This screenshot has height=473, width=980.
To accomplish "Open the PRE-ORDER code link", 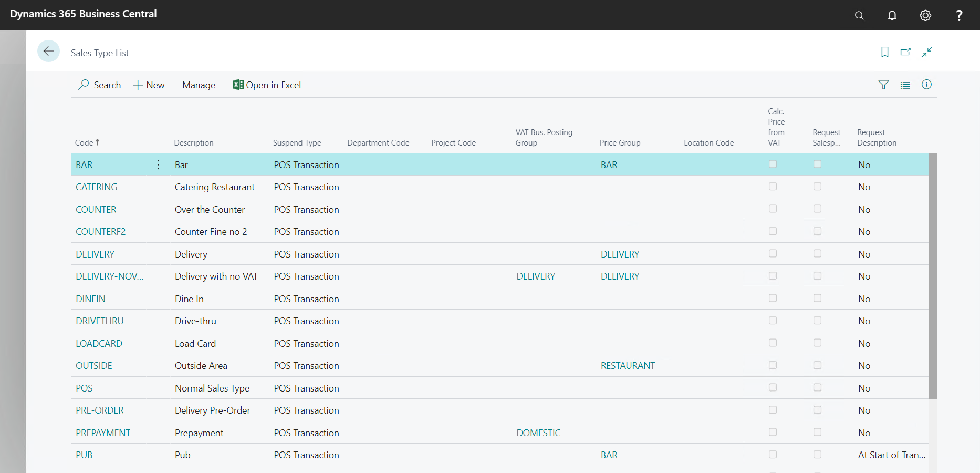I will (x=100, y=410).
